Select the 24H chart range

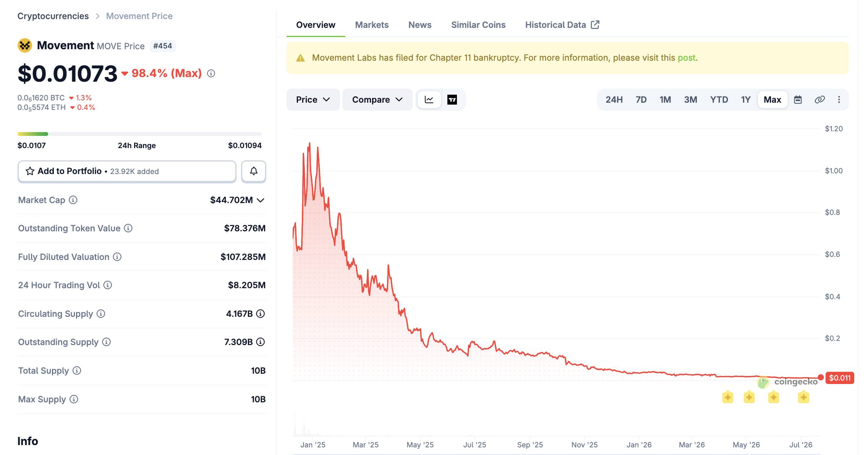pos(614,100)
